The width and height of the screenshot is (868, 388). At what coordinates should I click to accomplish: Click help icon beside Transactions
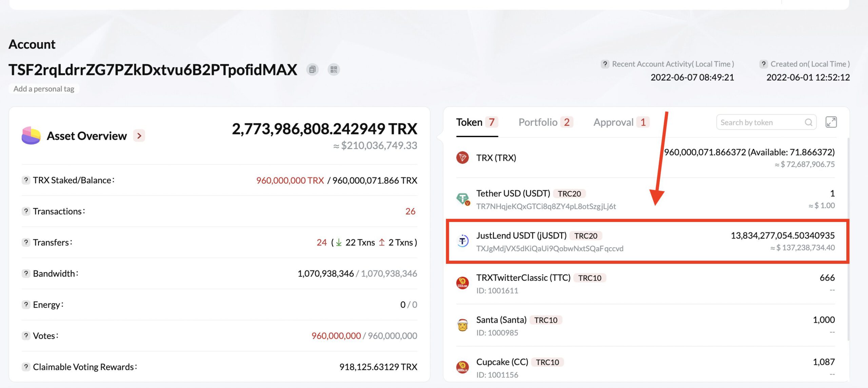click(26, 211)
